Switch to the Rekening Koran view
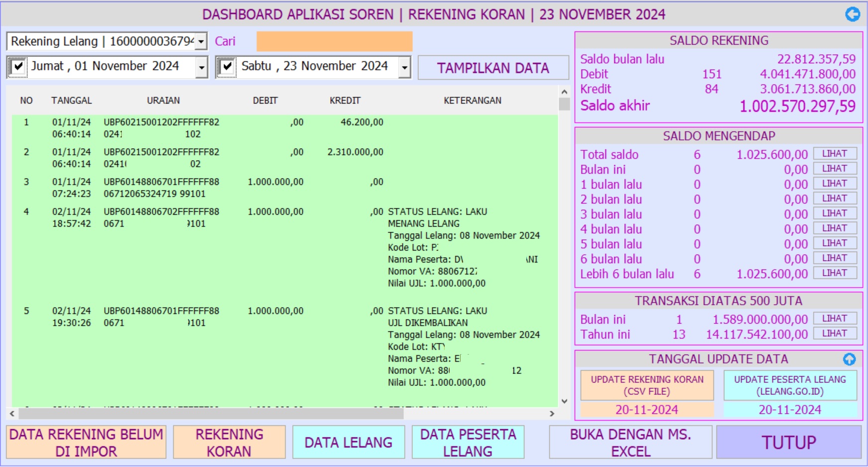Screen dimensions: 868x467 coord(229,442)
